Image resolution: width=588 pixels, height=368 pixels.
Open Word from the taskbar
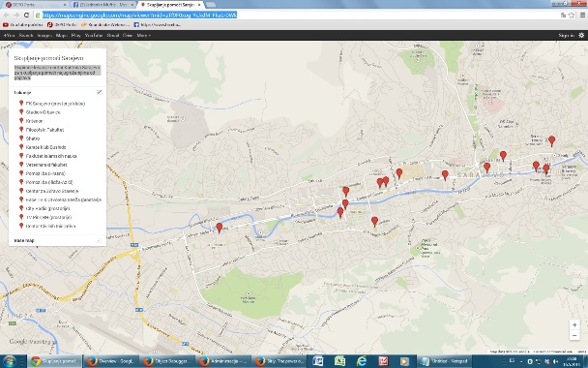[317, 361]
